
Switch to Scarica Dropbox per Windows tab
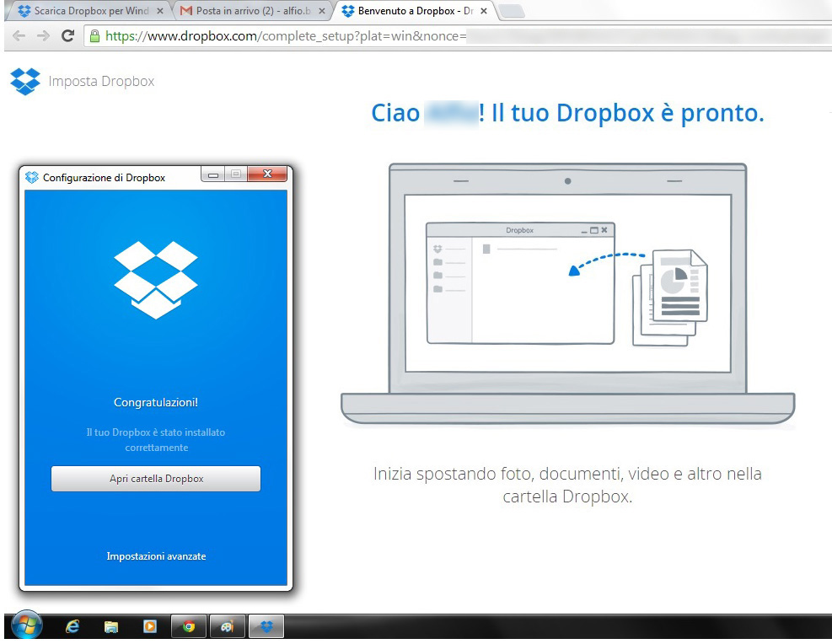pos(91,11)
